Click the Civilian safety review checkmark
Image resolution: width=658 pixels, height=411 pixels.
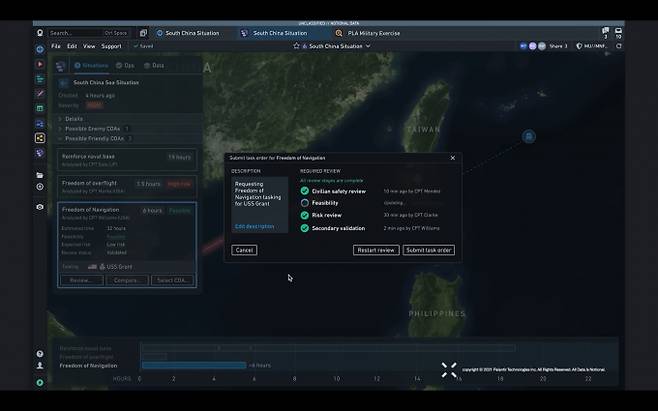305,191
